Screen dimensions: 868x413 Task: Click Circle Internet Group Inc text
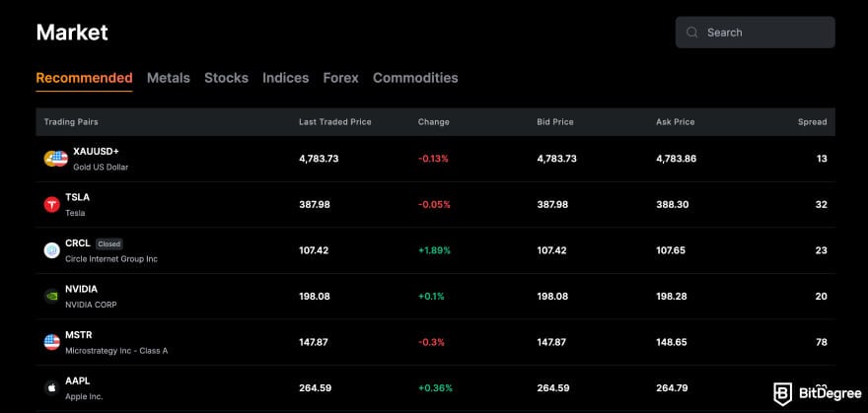(111, 259)
